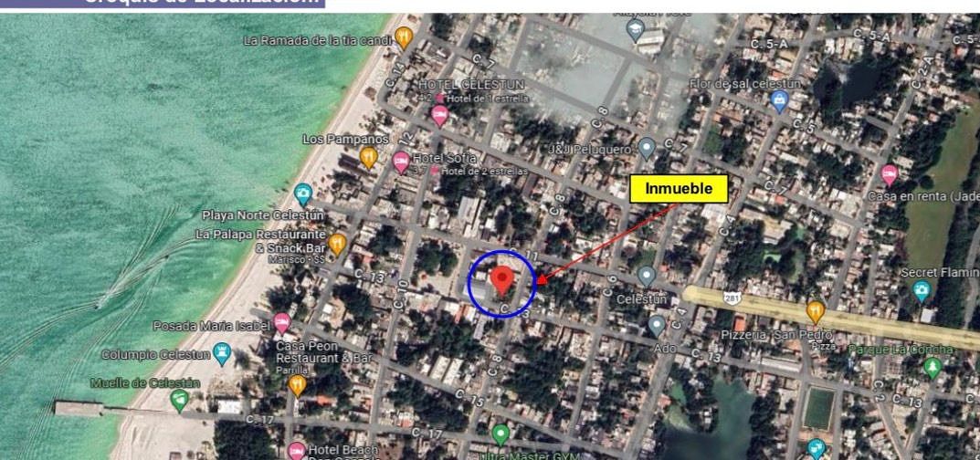Click the Hotel Sofia lodging pin
Screen dimensions: 980x460
400,162
